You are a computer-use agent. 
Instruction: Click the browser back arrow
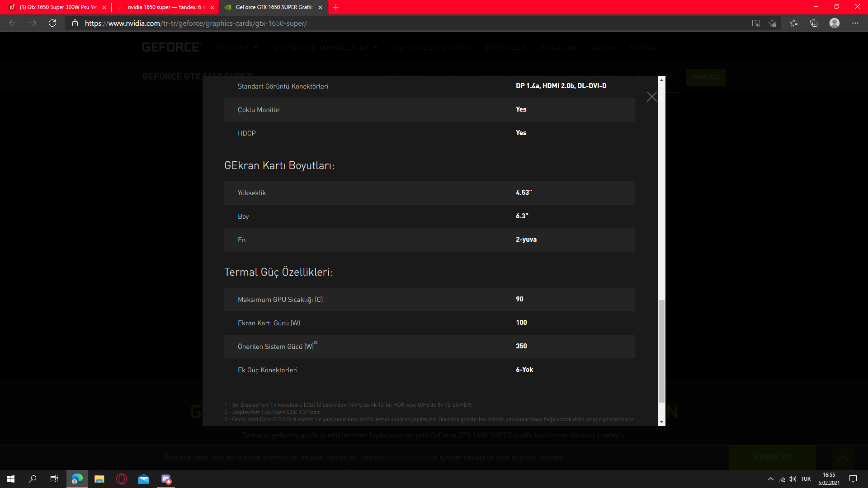(x=13, y=23)
